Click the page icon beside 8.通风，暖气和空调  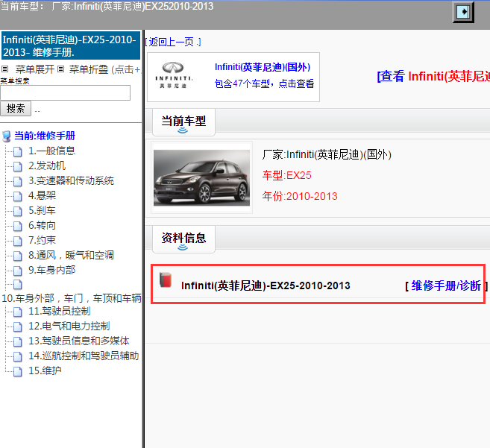(x=18, y=256)
